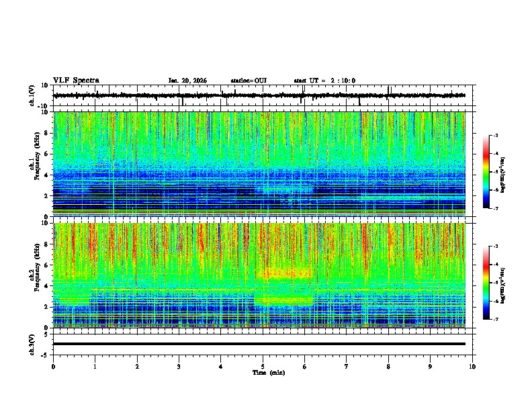Click the time axis tick label "7"

pyautogui.click(x=347, y=367)
